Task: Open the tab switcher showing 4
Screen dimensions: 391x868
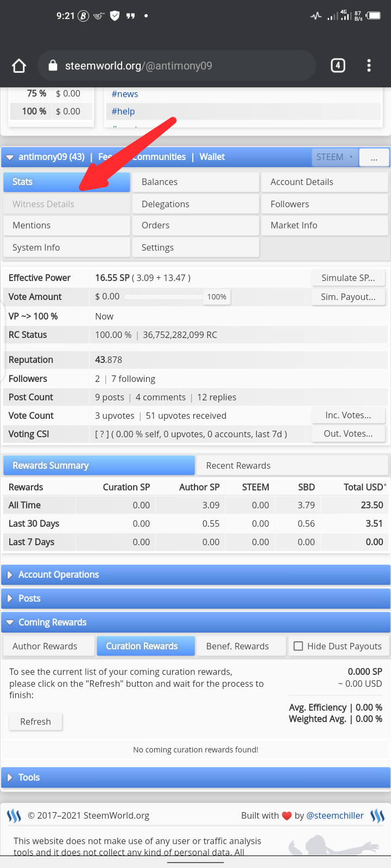Action: tap(338, 66)
